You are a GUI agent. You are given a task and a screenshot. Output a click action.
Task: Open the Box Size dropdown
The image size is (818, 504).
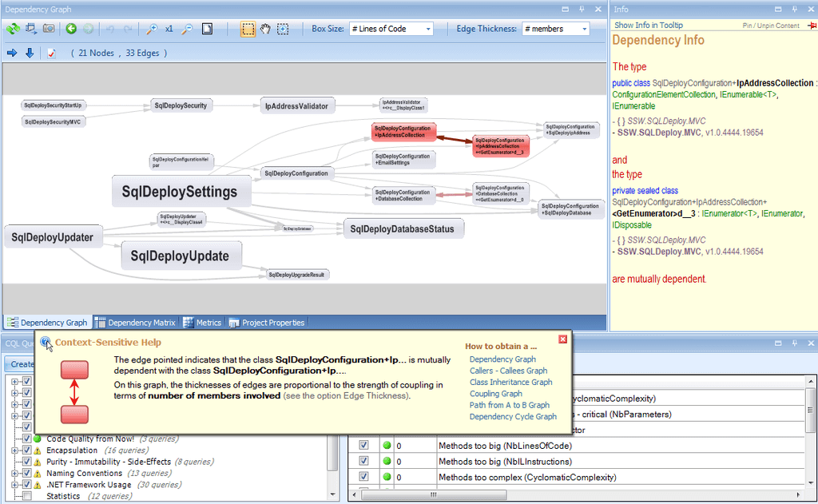point(427,28)
